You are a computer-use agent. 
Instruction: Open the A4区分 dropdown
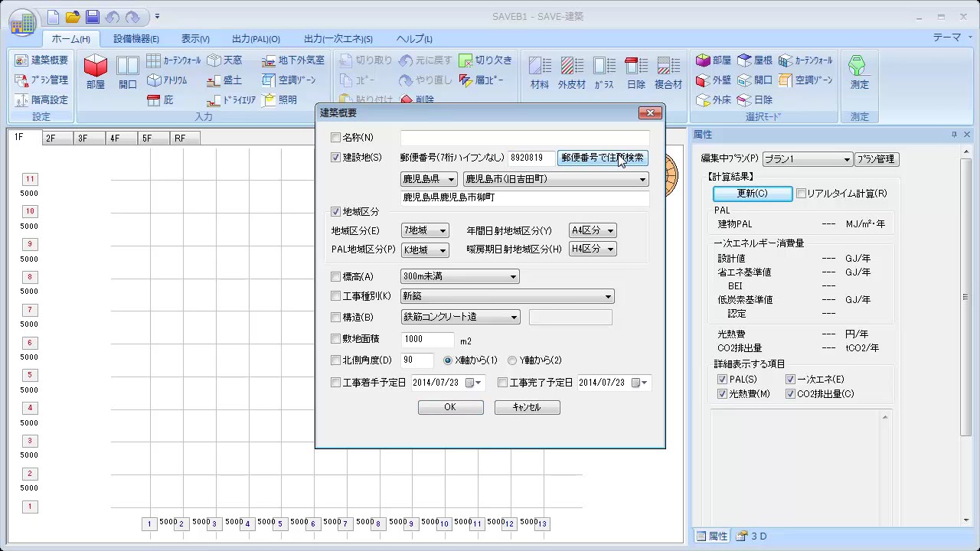593,230
